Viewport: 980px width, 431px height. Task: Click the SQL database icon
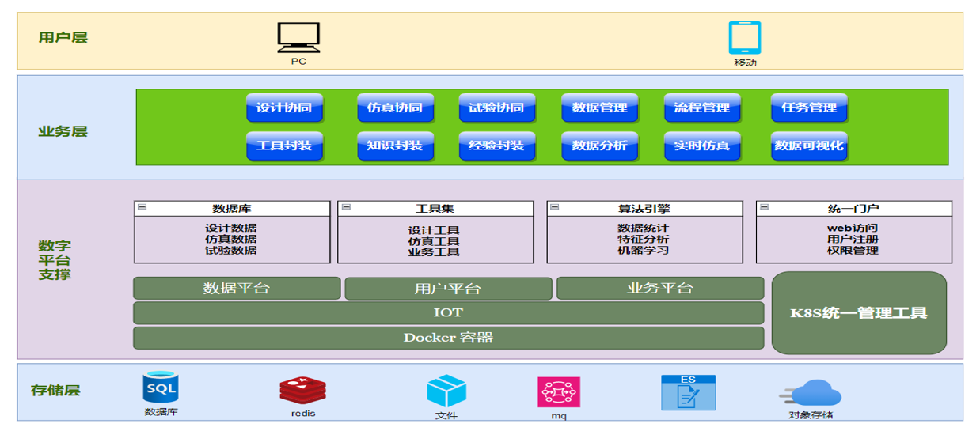tap(161, 388)
